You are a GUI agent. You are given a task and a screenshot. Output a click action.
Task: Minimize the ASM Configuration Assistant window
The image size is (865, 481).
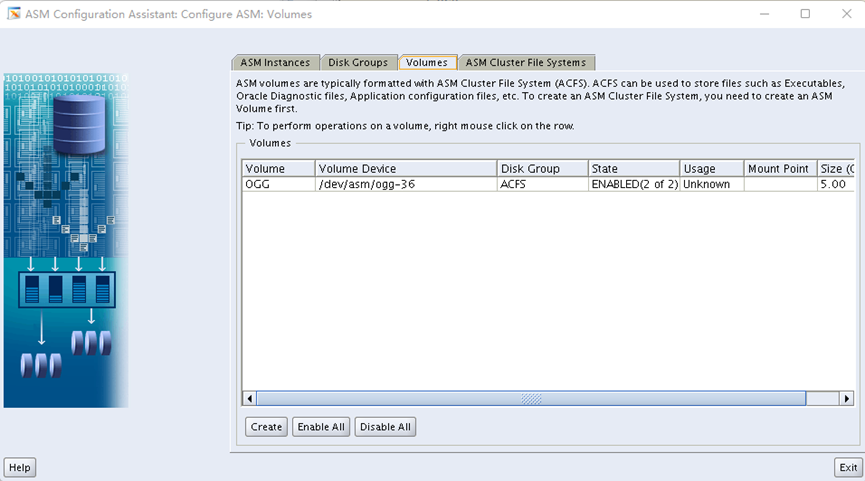coord(765,14)
